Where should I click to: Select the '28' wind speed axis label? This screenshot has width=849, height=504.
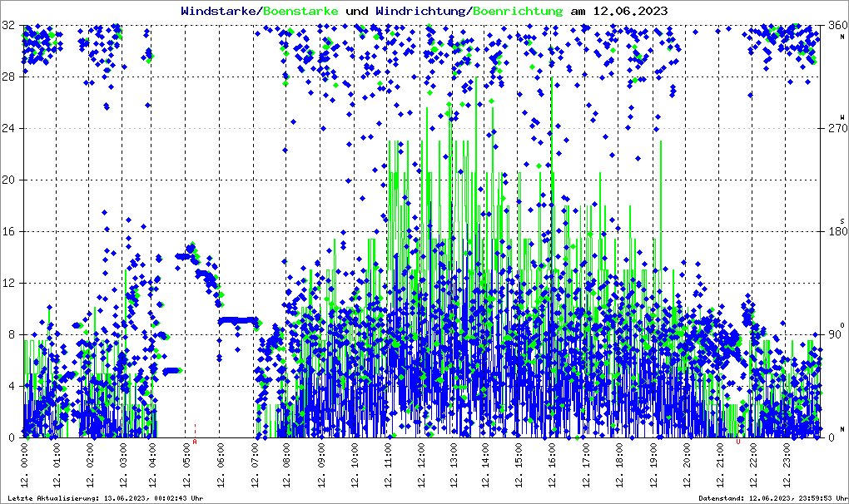point(8,77)
